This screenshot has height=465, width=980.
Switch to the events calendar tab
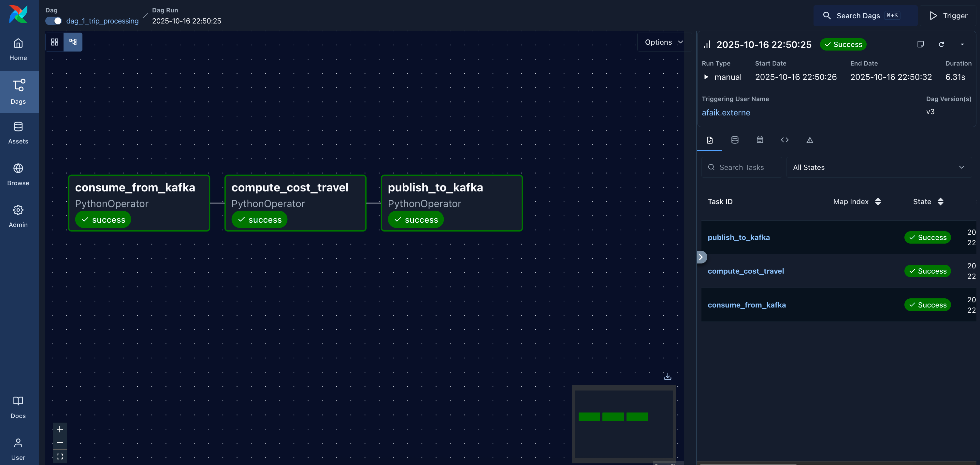pos(760,140)
